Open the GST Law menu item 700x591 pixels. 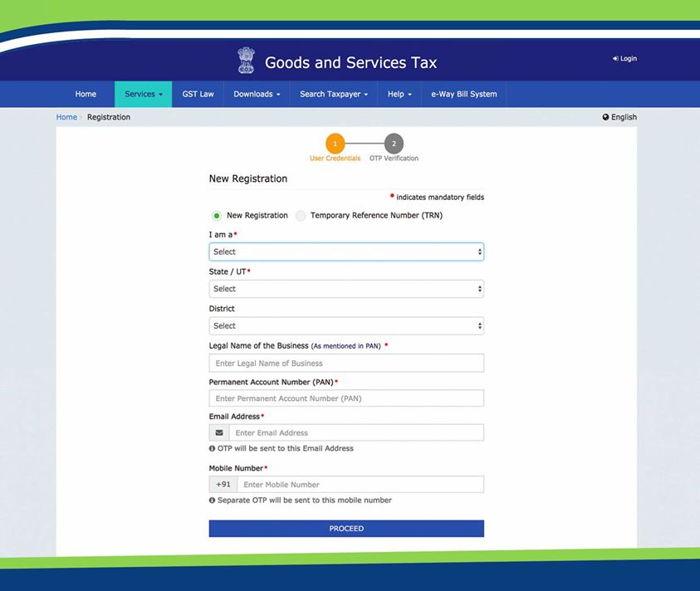coord(198,94)
